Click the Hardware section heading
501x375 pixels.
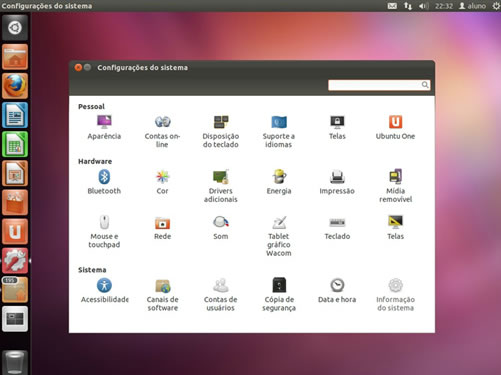(x=95, y=161)
